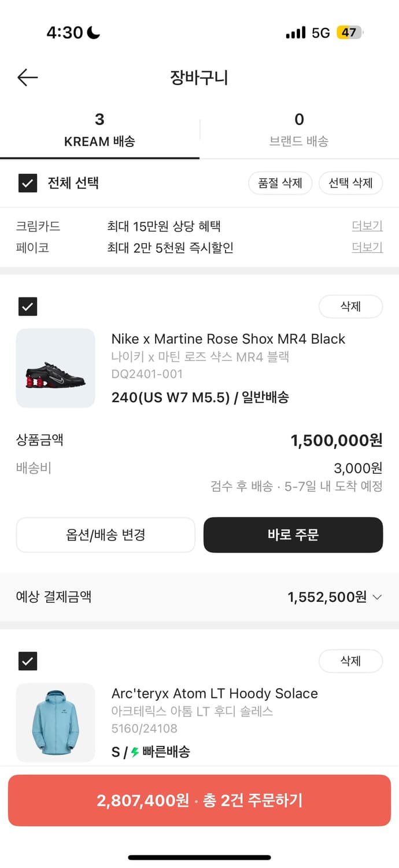Tap the back arrow icon

pyautogui.click(x=27, y=78)
